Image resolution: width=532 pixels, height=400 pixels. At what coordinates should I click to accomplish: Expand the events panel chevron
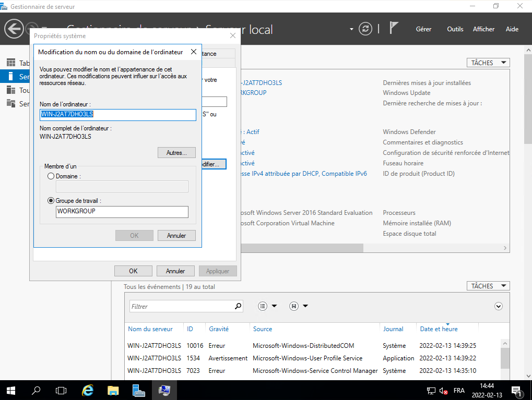click(498, 306)
